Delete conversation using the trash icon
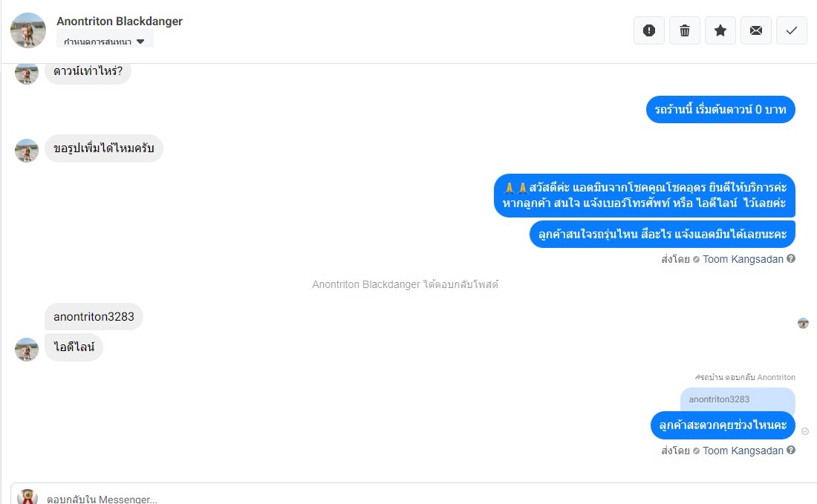The width and height of the screenshot is (817, 504). (685, 30)
